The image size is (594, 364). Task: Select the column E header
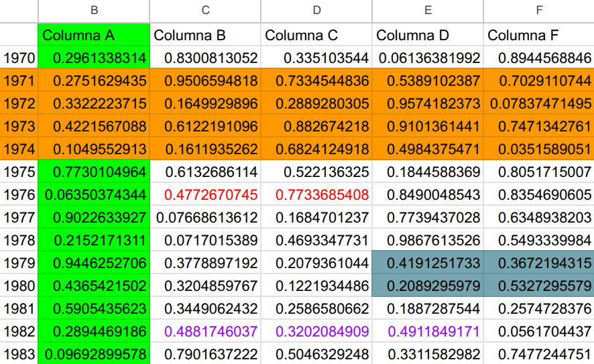point(428,10)
